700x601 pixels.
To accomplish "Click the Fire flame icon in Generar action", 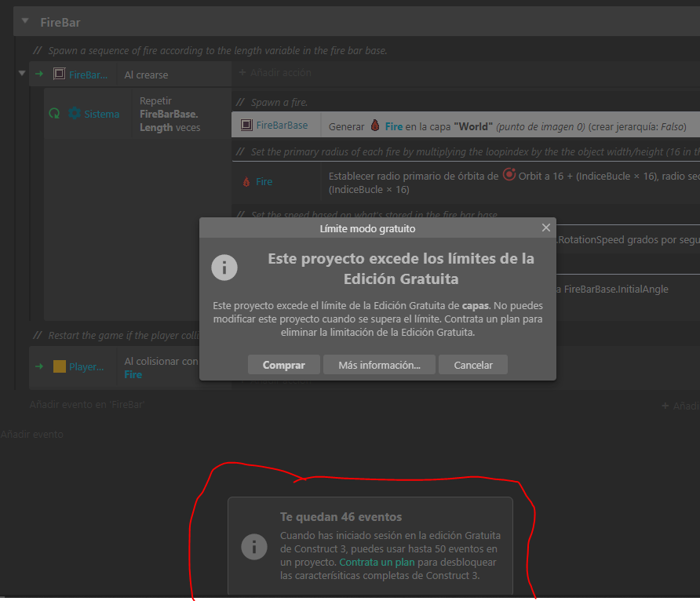I will 375,126.
